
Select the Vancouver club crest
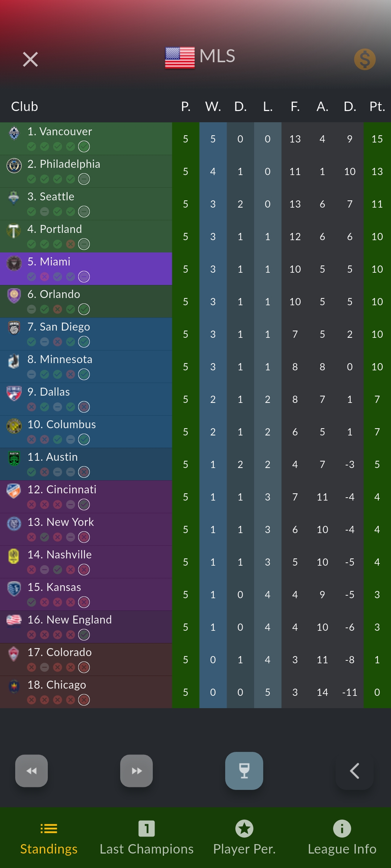pos(14,133)
